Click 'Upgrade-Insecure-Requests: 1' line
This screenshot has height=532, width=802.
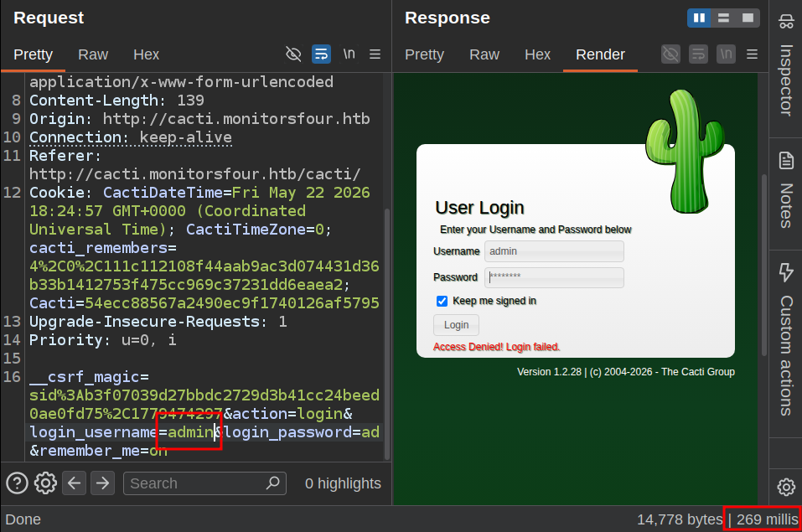click(158, 321)
